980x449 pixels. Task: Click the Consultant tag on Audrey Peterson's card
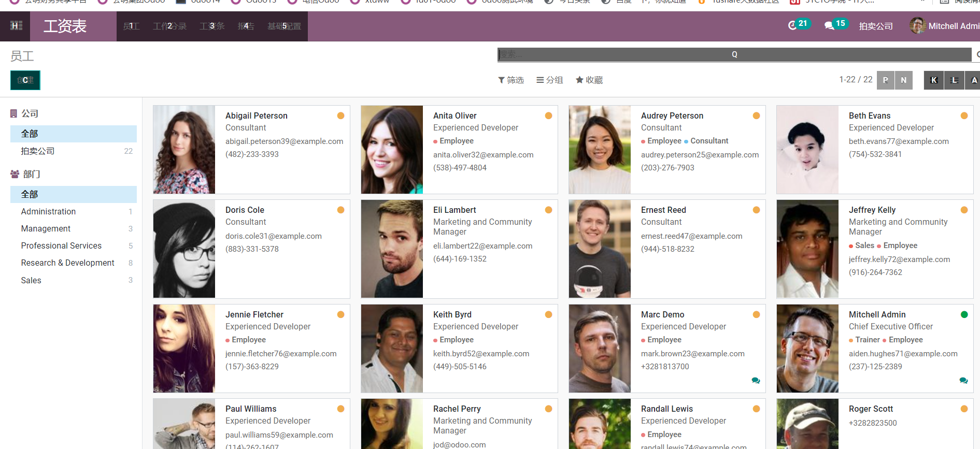pyautogui.click(x=706, y=141)
